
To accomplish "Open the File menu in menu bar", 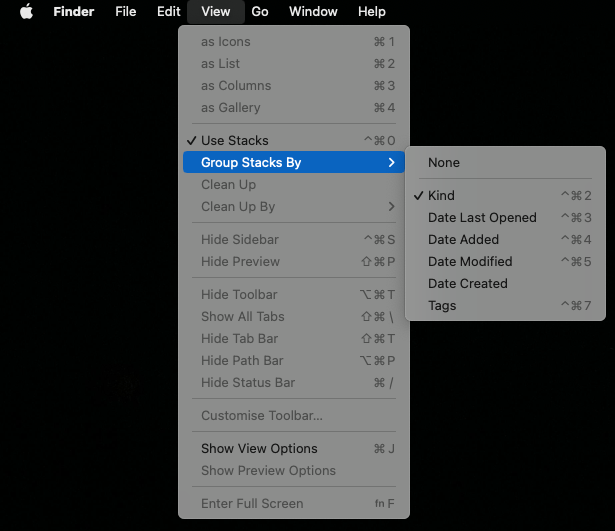I will [126, 12].
